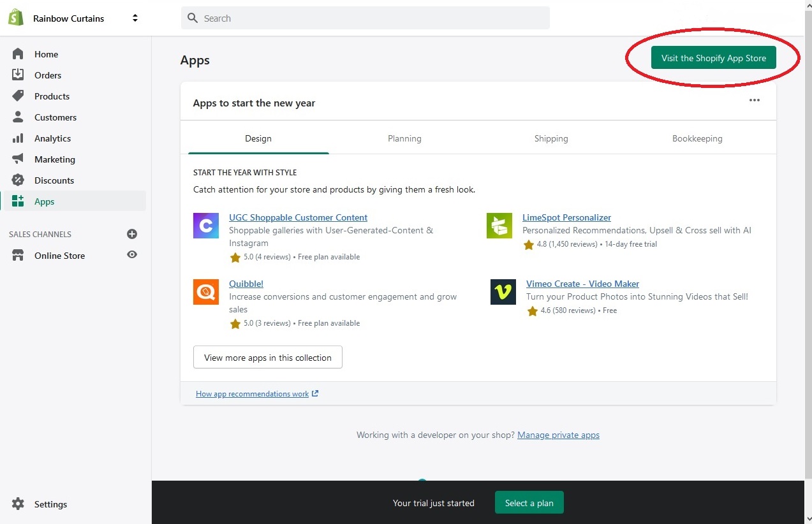Click the Apps grid icon in sidebar

click(18, 201)
